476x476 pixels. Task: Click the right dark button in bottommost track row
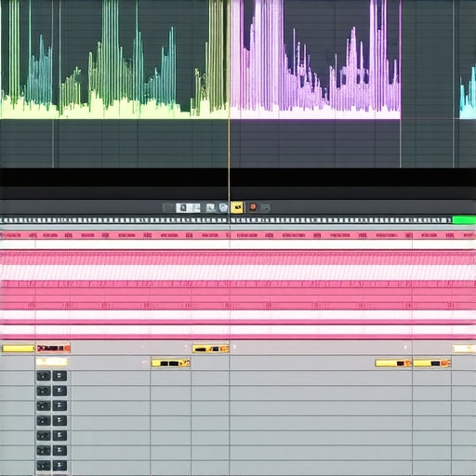[59, 466]
